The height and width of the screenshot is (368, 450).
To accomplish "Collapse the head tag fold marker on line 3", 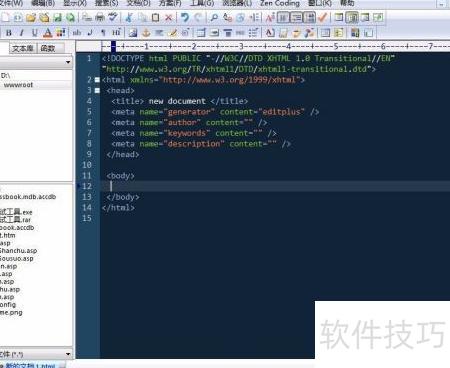I will click(97, 90).
